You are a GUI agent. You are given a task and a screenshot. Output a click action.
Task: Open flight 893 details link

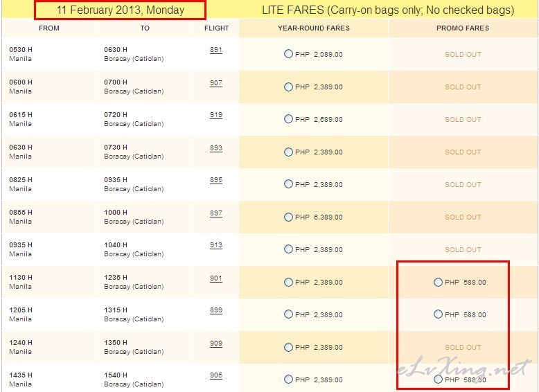pyautogui.click(x=216, y=148)
